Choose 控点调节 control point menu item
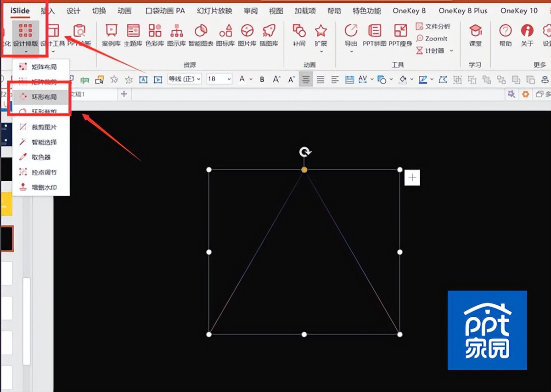551x392 pixels. [x=41, y=173]
